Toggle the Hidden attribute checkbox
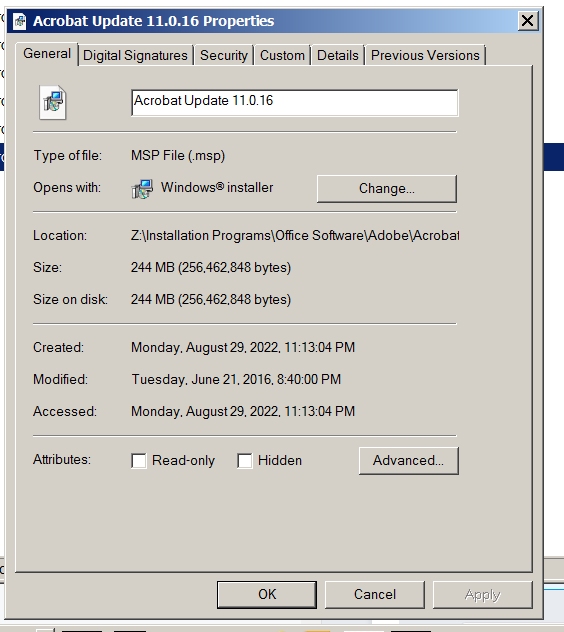The image size is (564, 632). tap(245, 460)
